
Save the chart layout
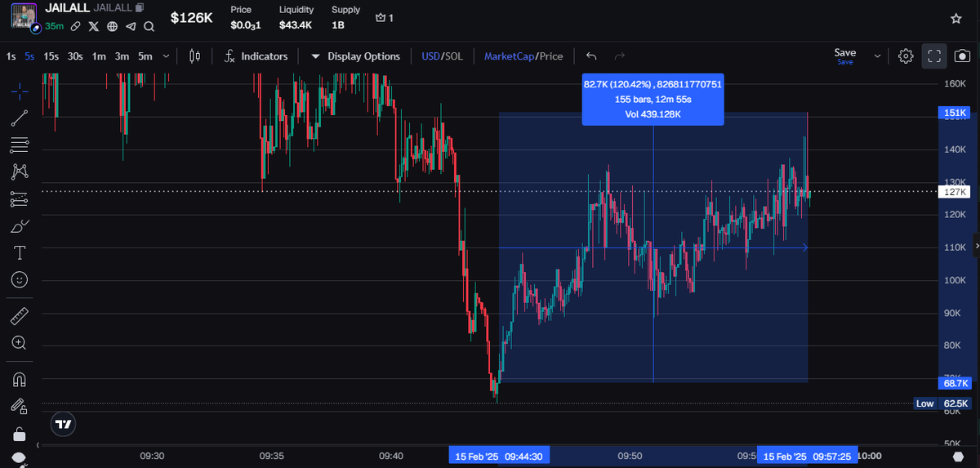[845, 56]
